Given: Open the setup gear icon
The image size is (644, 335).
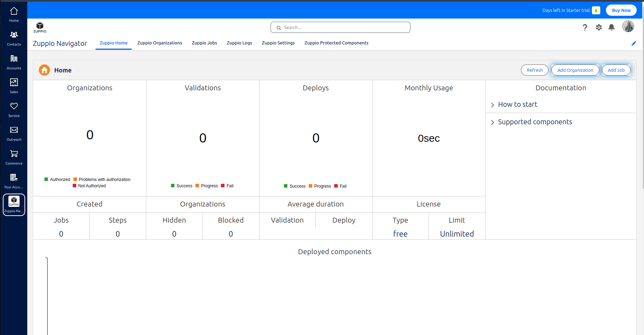Looking at the screenshot, I should pos(599,27).
